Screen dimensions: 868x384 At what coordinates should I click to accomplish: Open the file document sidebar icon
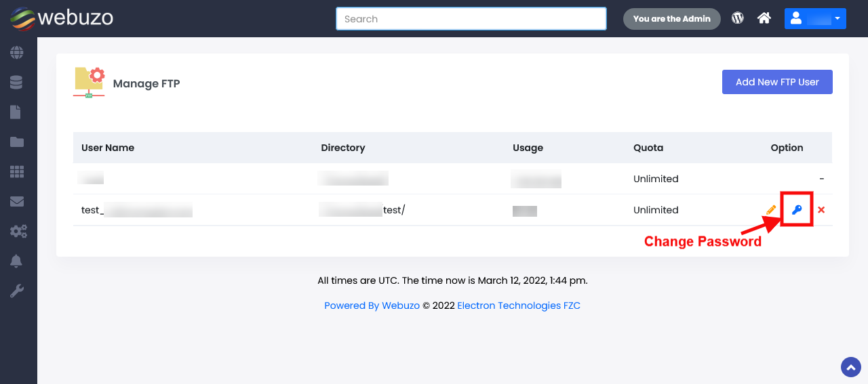pos(16,112)
